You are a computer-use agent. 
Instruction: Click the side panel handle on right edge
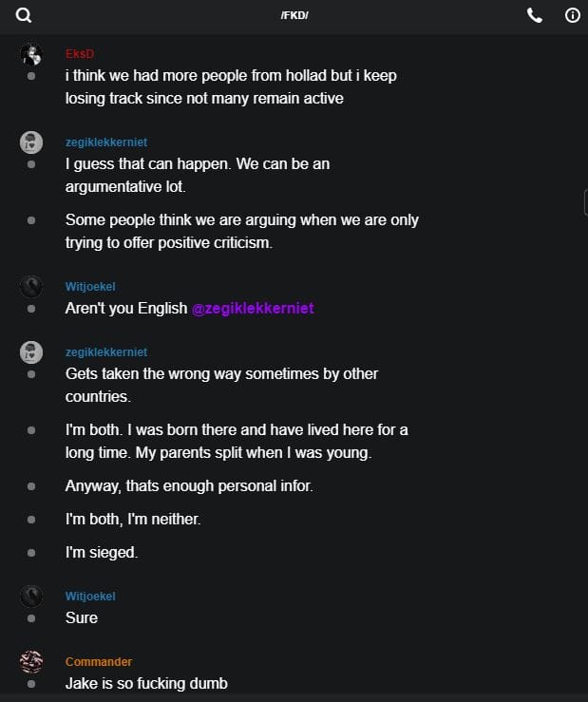(x=585, y=201)
